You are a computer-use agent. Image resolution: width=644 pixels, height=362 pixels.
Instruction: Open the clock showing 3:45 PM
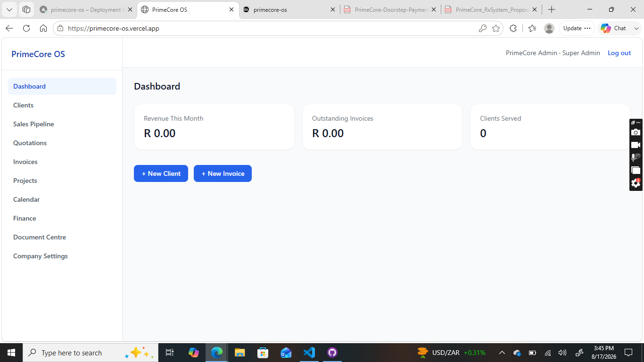pyautogui.click(x=604, y=353)
